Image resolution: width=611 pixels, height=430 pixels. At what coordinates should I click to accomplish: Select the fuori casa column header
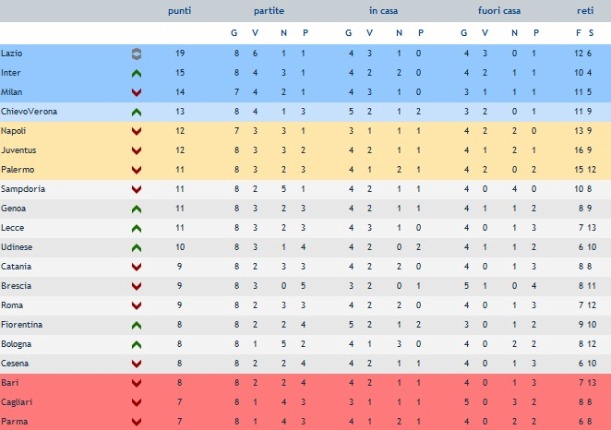[499, 11]
